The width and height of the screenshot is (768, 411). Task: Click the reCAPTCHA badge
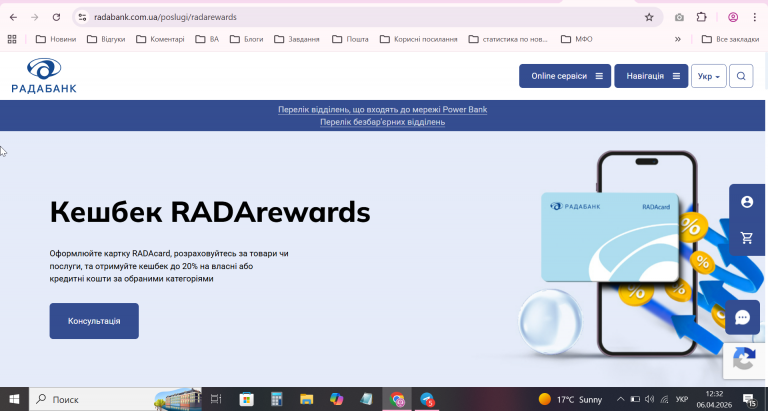(745, 361)
